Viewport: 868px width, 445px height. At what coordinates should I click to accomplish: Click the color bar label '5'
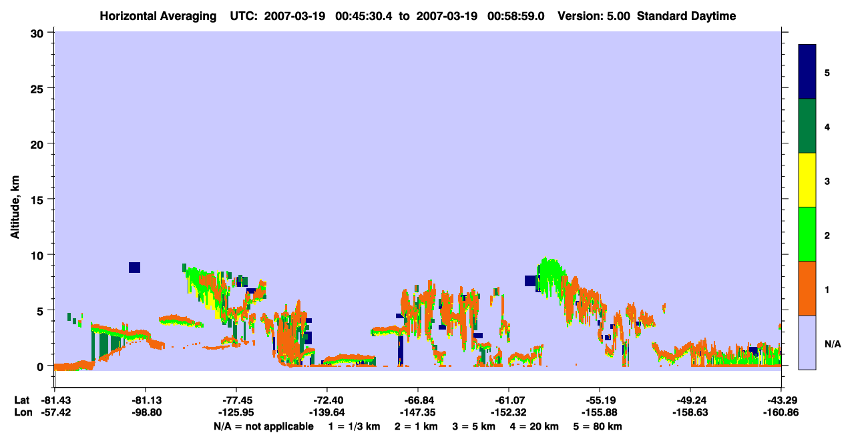pyautogui.click(x=827, y=73)
